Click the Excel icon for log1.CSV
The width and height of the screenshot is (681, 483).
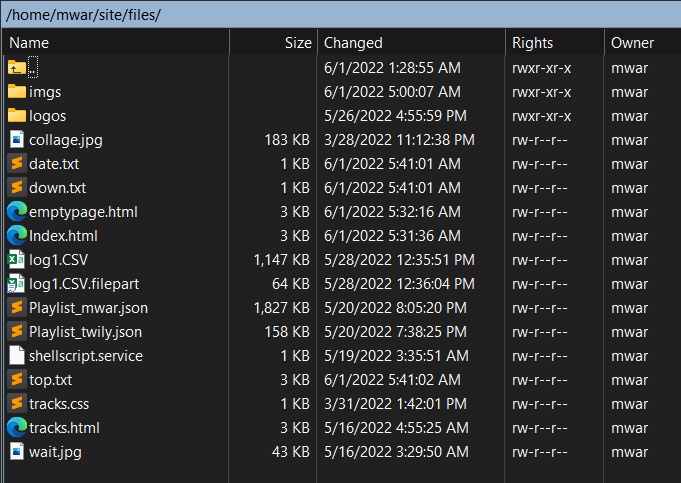(x=16, y=259)
